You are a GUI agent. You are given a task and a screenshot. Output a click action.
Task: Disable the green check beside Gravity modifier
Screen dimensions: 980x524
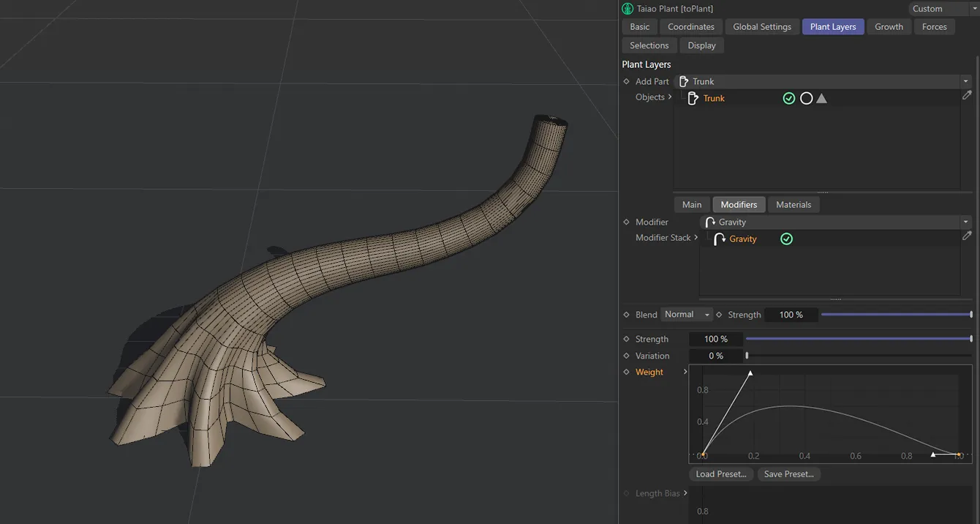click(786, 239)
